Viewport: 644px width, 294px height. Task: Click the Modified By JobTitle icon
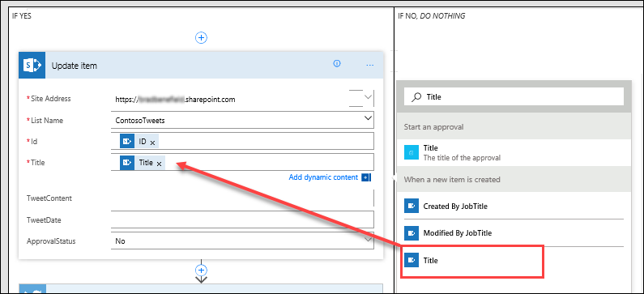click(411, 233)
